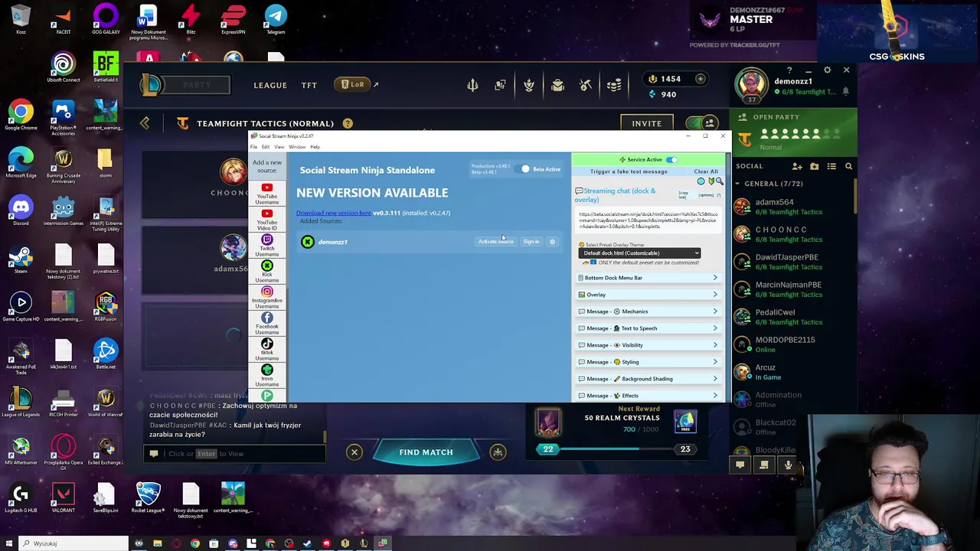The height and width of the screenshot is (551, 980).
Task: Open League client settings gear
Action: coord(827,70)
